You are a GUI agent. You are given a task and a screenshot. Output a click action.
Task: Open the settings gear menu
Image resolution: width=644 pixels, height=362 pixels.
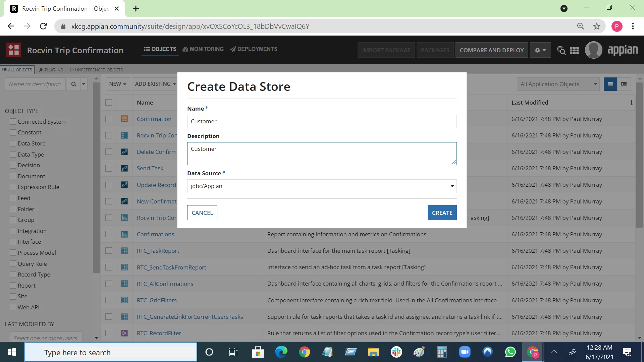[x=540, y=50]
